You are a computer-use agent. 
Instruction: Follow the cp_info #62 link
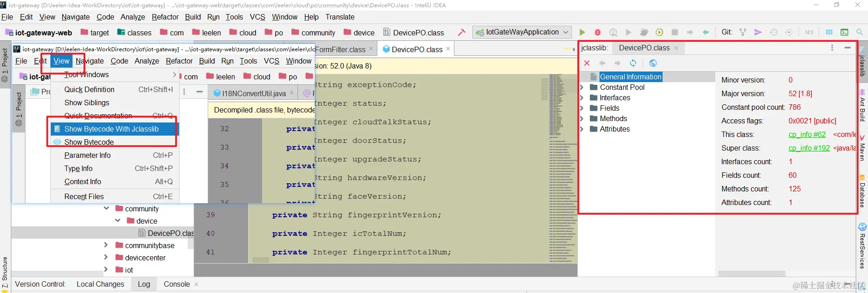[x=807, y=134]
